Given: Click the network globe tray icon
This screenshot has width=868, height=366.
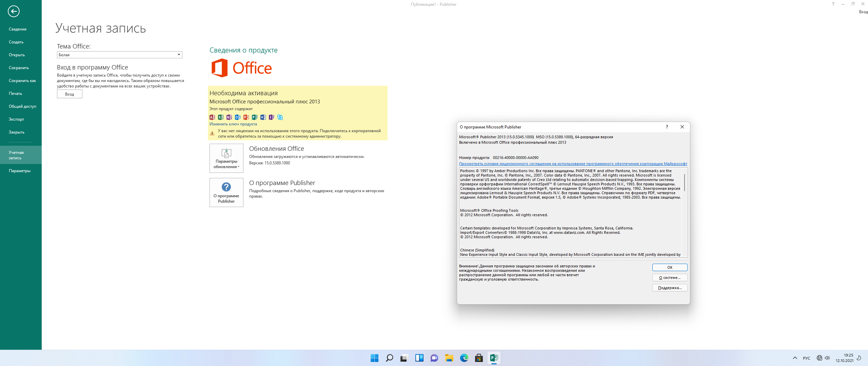Looking at the screenshot, I should click(x=820, y=358).
